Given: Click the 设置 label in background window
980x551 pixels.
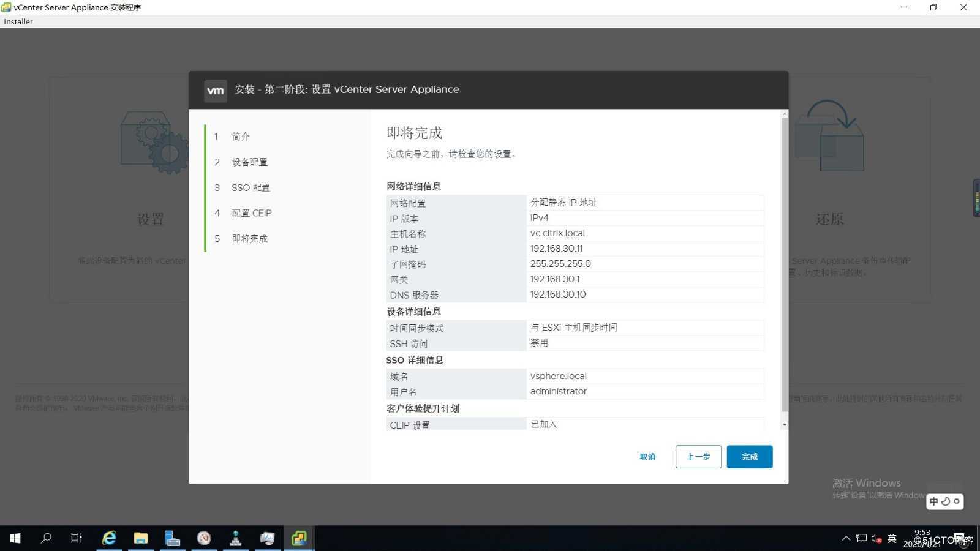Looking at the screenshot, I should (x=151, y=219).
